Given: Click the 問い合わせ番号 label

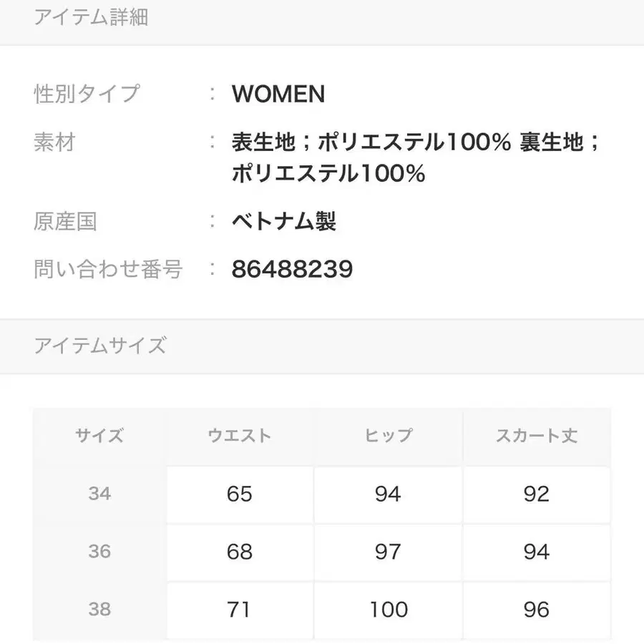Looking at the screenshot, I should pos(108,269).
